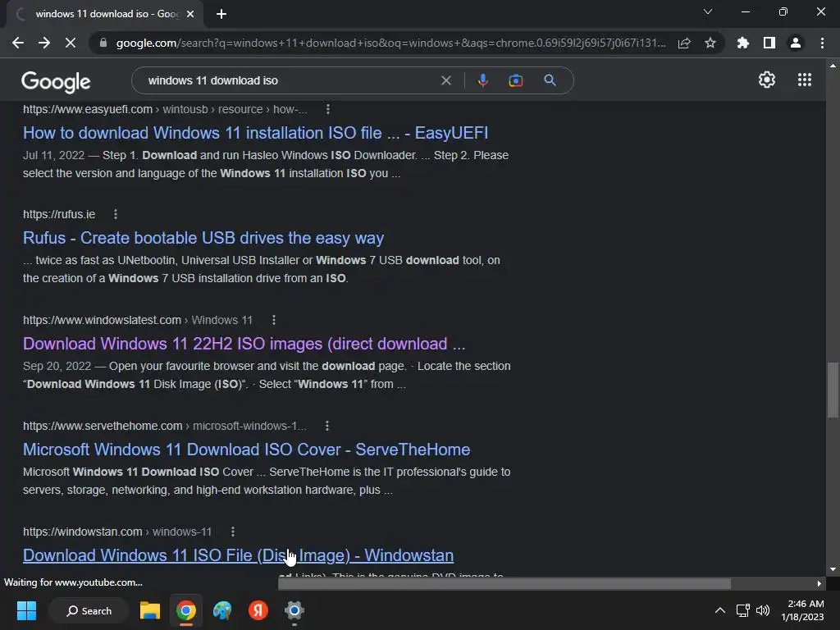Switch to Chrome taskbar icon
Image resolution: width=840 pixels, height=630 pixels.
[186, 610]
